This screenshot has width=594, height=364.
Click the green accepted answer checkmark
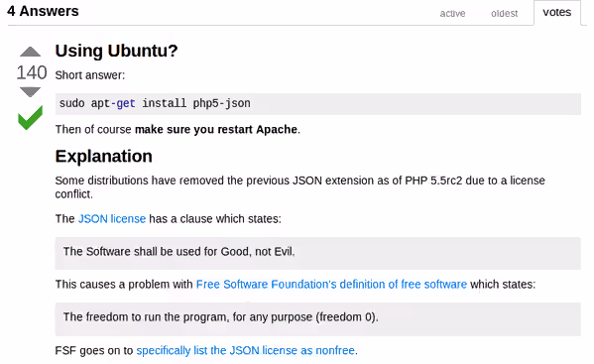coord(30,118)
